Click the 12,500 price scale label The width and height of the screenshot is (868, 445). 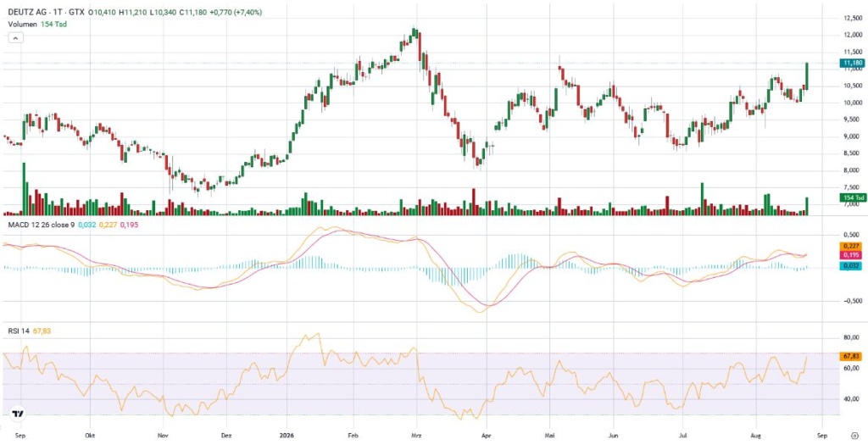pos(852,19)
